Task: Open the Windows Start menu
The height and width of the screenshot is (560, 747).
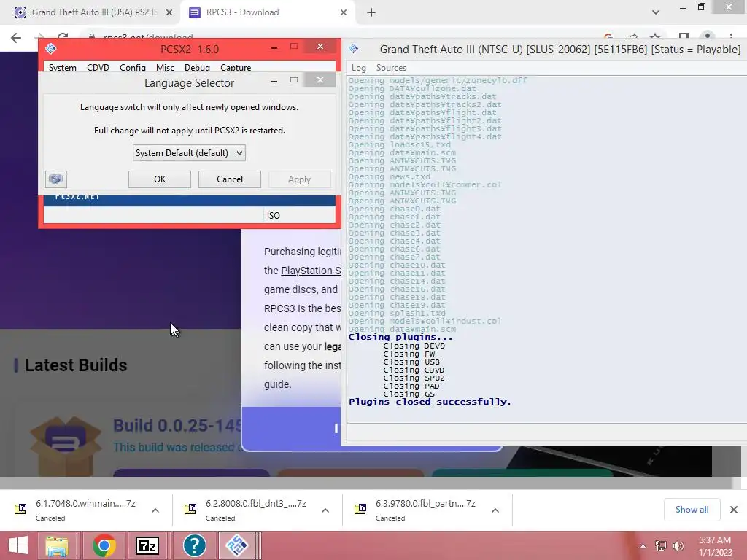Action: coord(18,545)
